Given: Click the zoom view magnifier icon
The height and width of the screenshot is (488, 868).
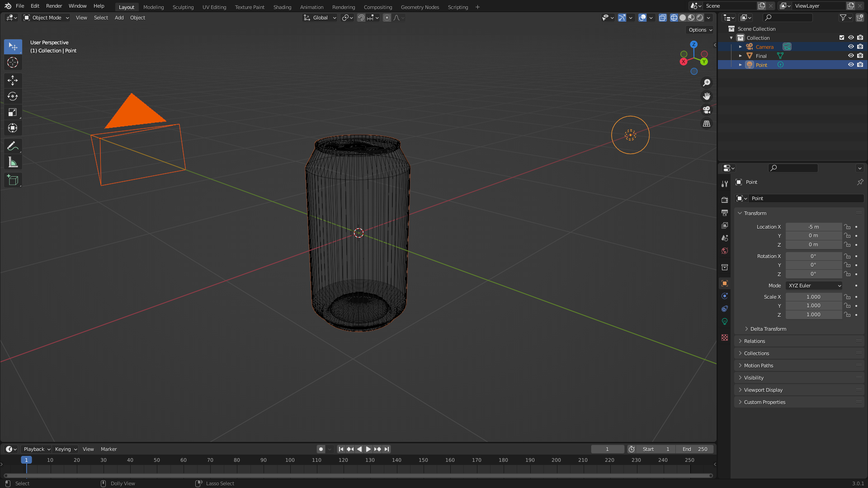Looking at the screenshot, I should (707, 83).
